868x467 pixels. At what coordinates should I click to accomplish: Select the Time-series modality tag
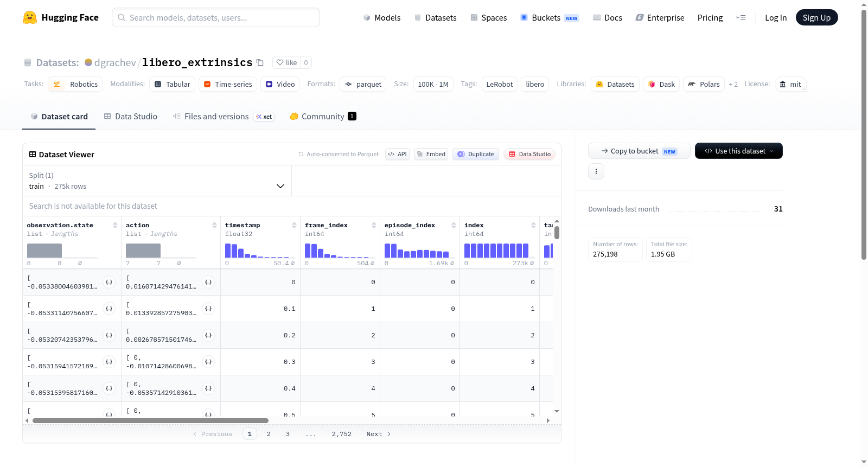point(228,84)
